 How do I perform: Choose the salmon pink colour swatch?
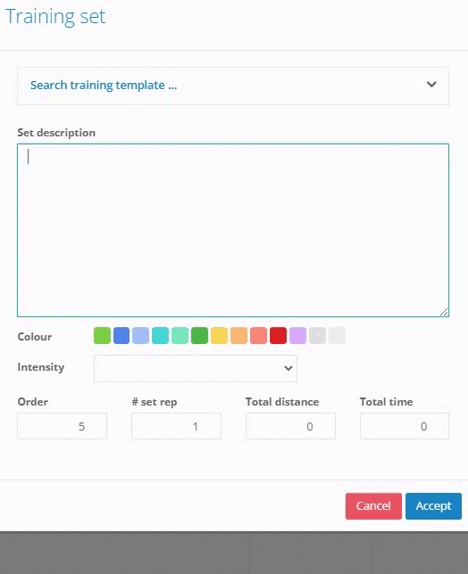click(259, 336)
